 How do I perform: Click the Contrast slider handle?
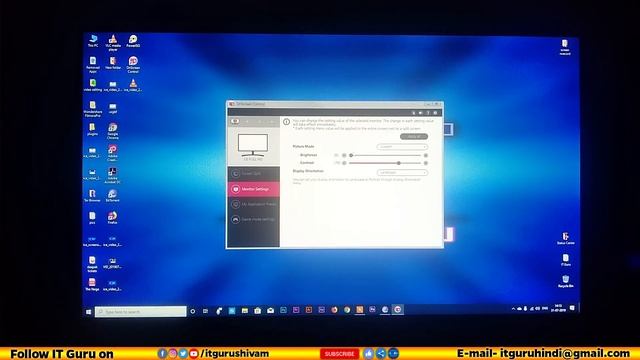coord(399,163)
